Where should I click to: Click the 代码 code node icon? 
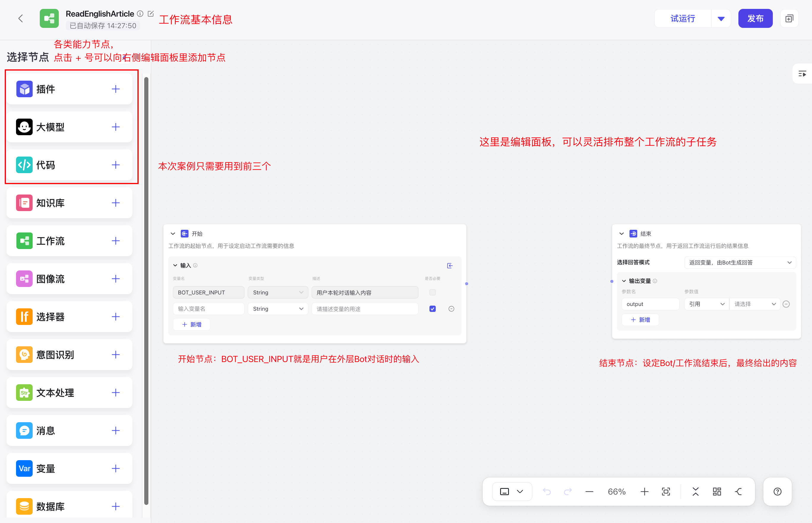[24, 165]
